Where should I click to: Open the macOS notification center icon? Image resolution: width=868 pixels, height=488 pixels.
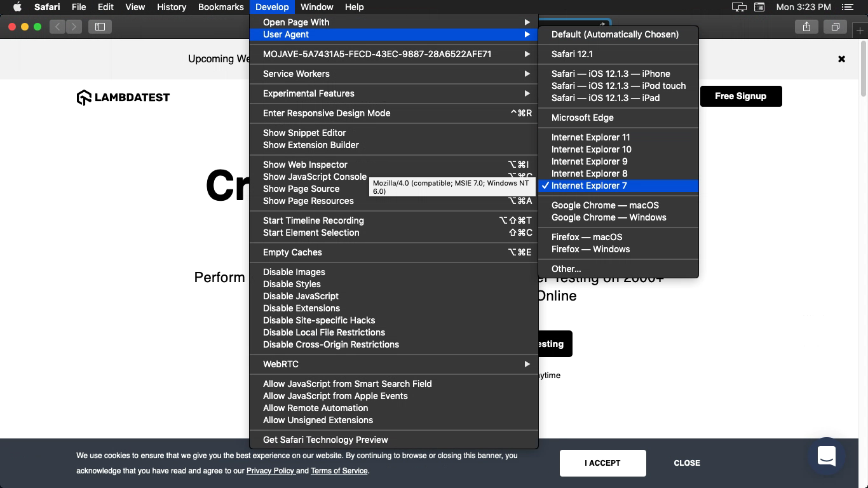pos(847,7)
